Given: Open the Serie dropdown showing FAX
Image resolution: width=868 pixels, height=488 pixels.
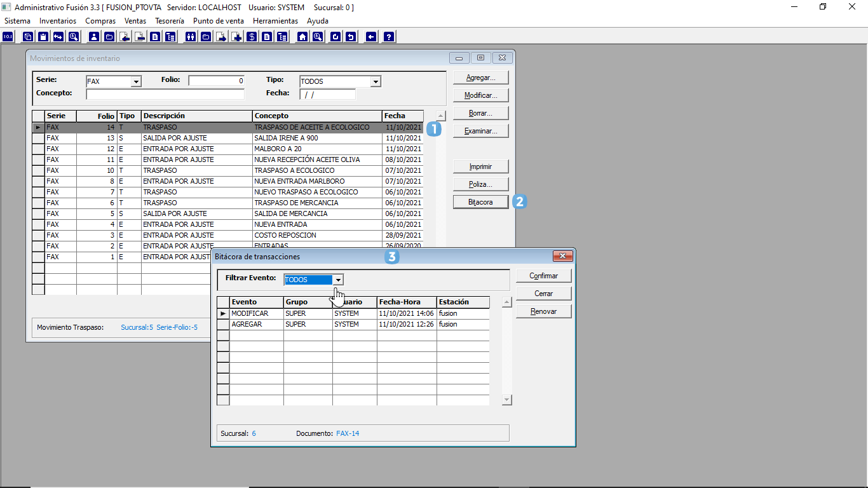Looking at the screenshot, I should (136, 81).
